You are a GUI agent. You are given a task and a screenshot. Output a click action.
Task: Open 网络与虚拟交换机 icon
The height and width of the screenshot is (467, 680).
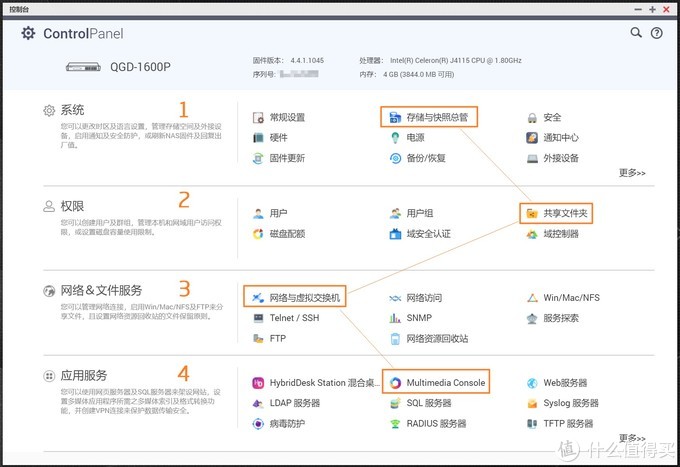click(258, 297)
